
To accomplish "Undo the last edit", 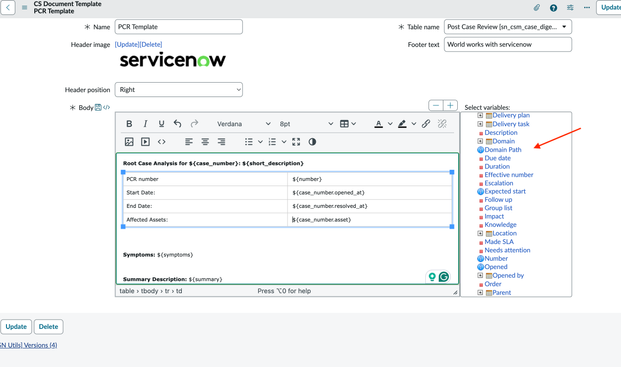I will pos(177,124).
